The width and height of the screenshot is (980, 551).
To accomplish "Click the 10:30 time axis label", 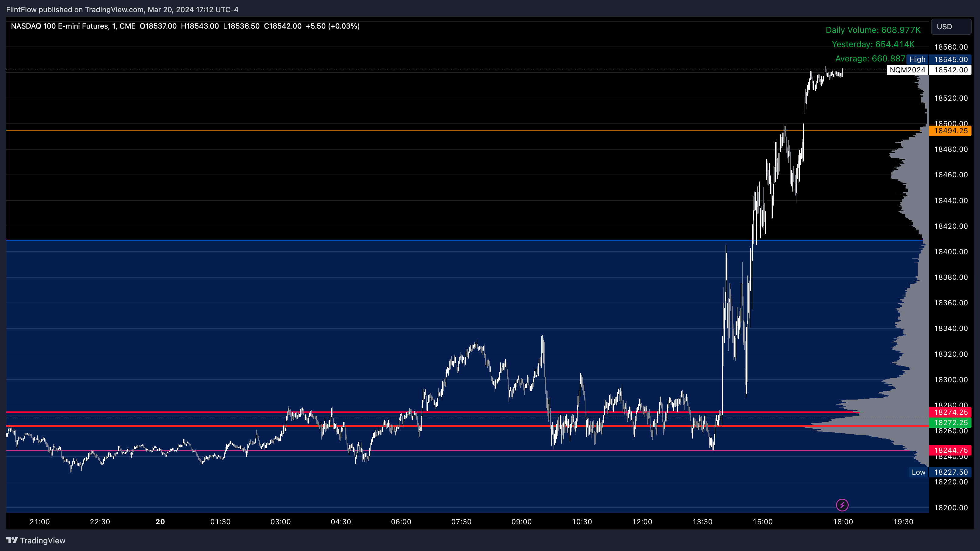I will coord(582,522).
